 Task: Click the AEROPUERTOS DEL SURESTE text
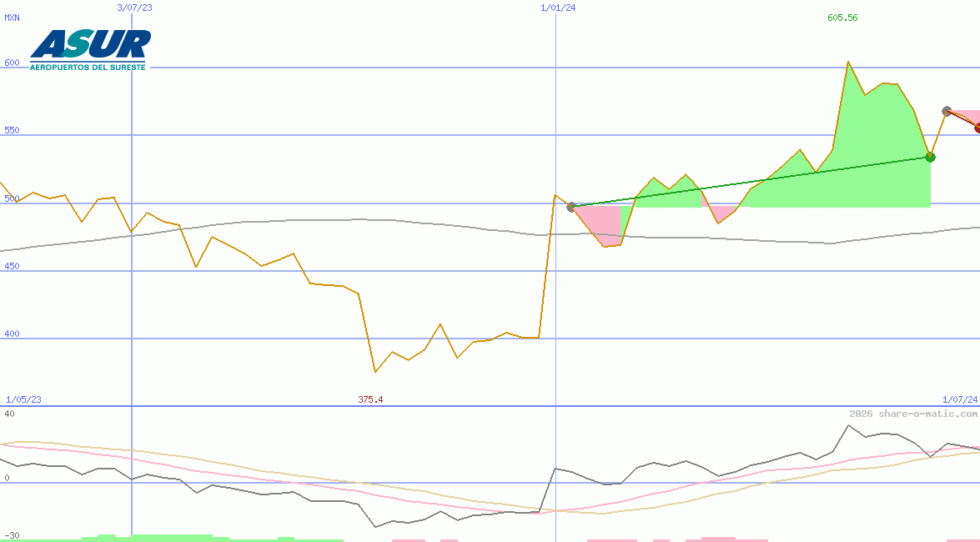tap(88, 67)
